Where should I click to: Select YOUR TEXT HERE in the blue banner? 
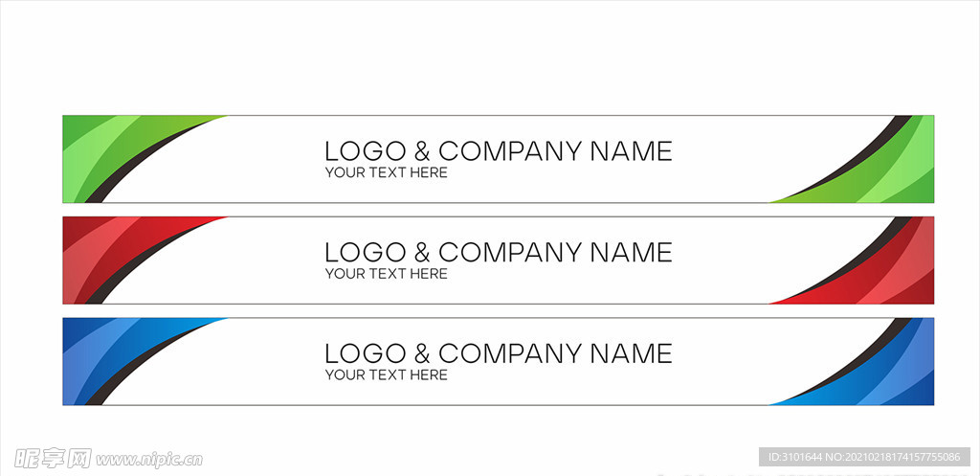tap(387, 375)
